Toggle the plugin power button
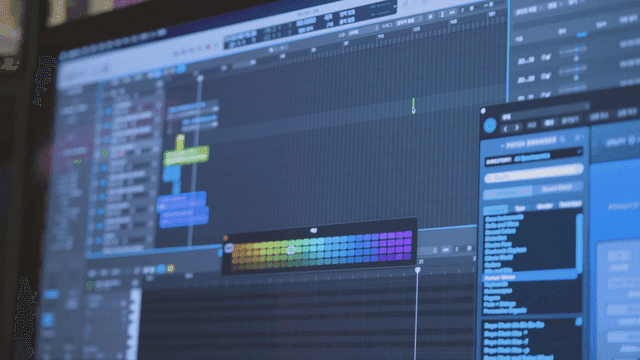 pyautogui.click(x=490, y=125)
